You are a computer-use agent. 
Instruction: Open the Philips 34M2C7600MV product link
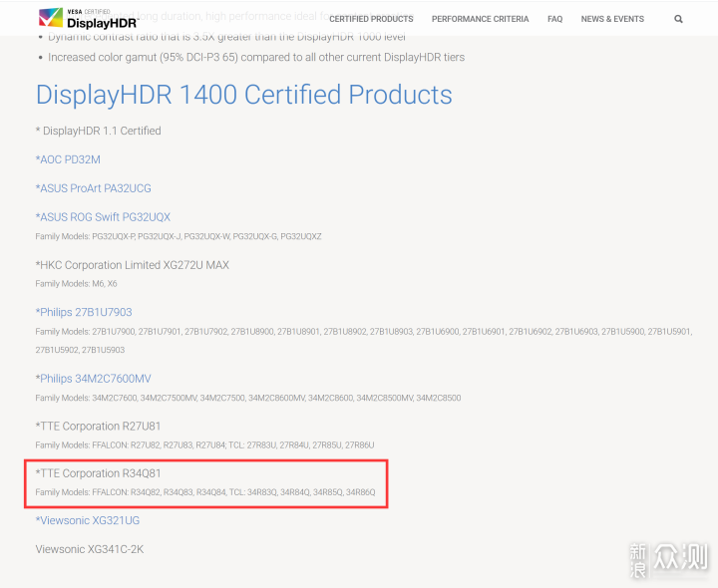coord(94,379)
